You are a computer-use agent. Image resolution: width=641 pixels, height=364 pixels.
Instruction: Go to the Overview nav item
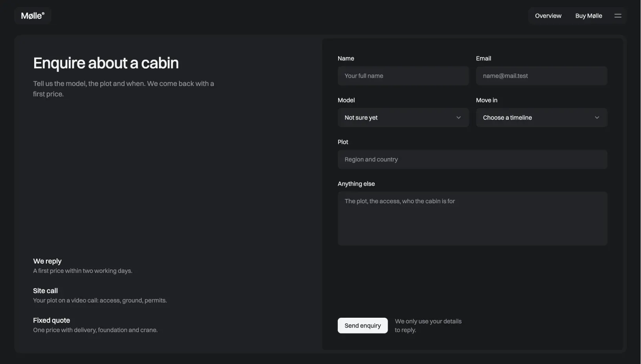(548, 16)
